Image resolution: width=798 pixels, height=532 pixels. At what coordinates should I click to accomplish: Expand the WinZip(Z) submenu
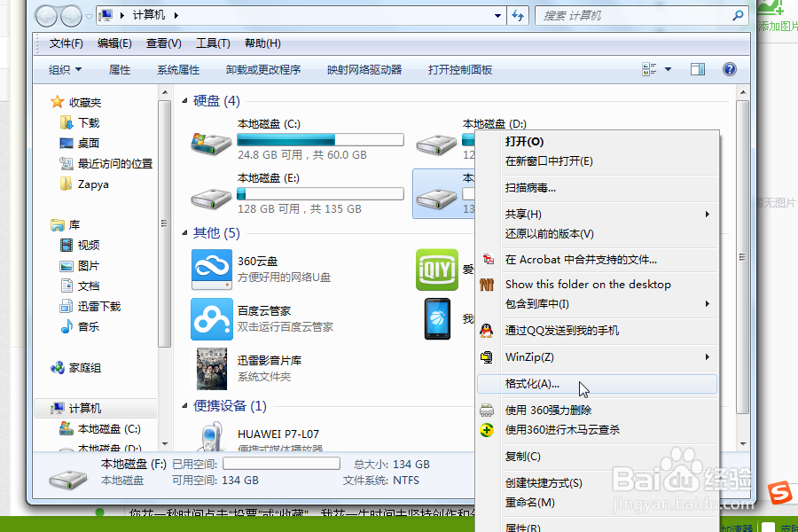[708, 356]
